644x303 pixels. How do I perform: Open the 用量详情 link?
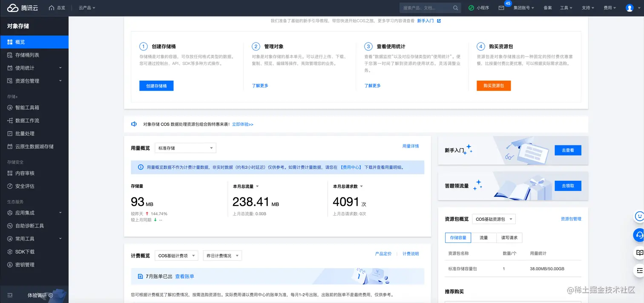click(411, 146)
